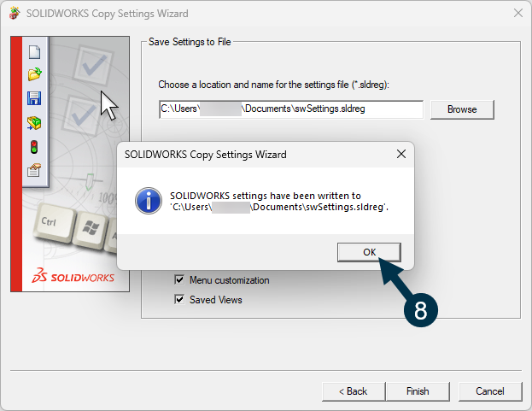
Task: Click OK in the confirmation dialog
Action: [x=369, y=252]
